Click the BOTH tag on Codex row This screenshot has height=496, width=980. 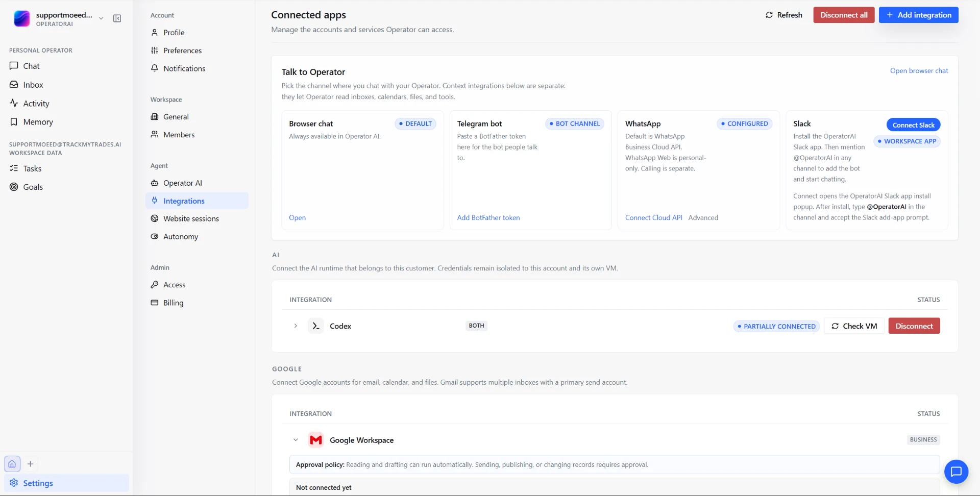click(476, 326)
